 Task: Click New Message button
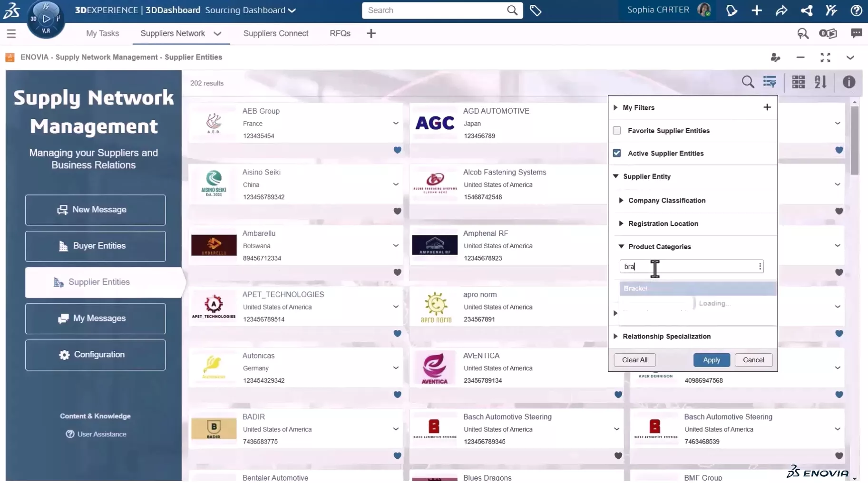click(x=96, y=210)
